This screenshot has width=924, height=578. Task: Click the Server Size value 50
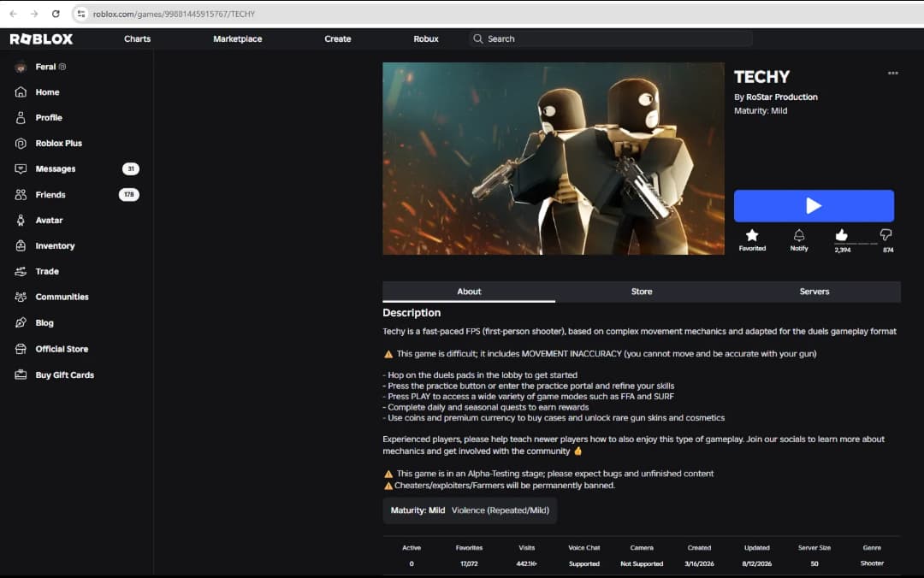pyautogui.click(x=814, y=563)
